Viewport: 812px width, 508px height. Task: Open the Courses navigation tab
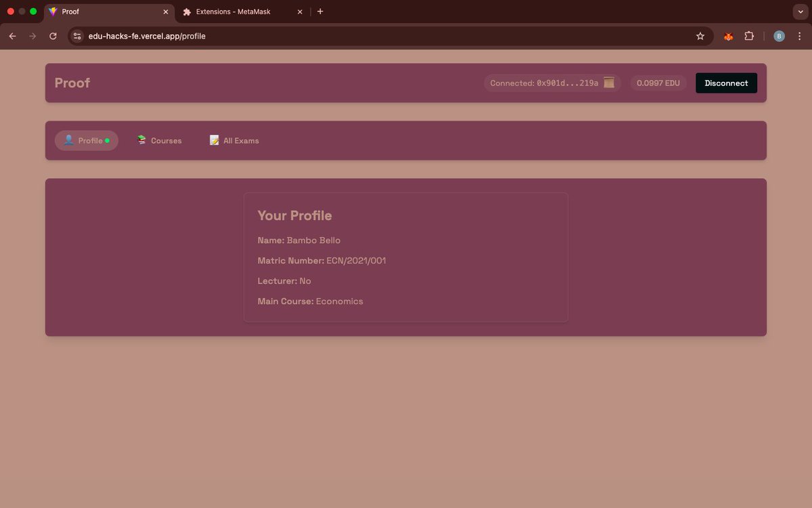(159, 141)
